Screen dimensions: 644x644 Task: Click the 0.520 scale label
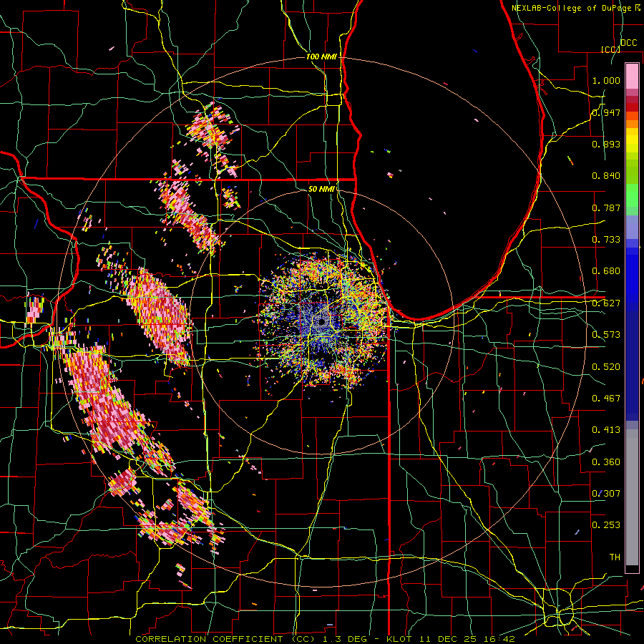(x=606, y=366)
